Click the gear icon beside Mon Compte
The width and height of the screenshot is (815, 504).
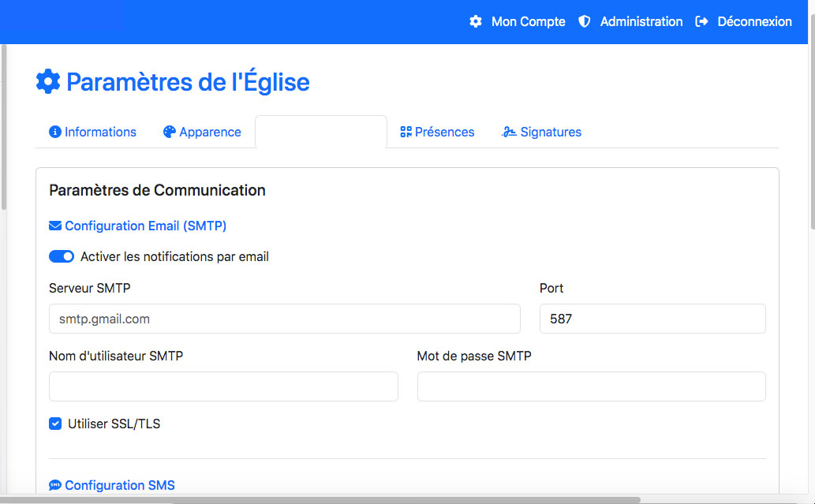point(476,22)
